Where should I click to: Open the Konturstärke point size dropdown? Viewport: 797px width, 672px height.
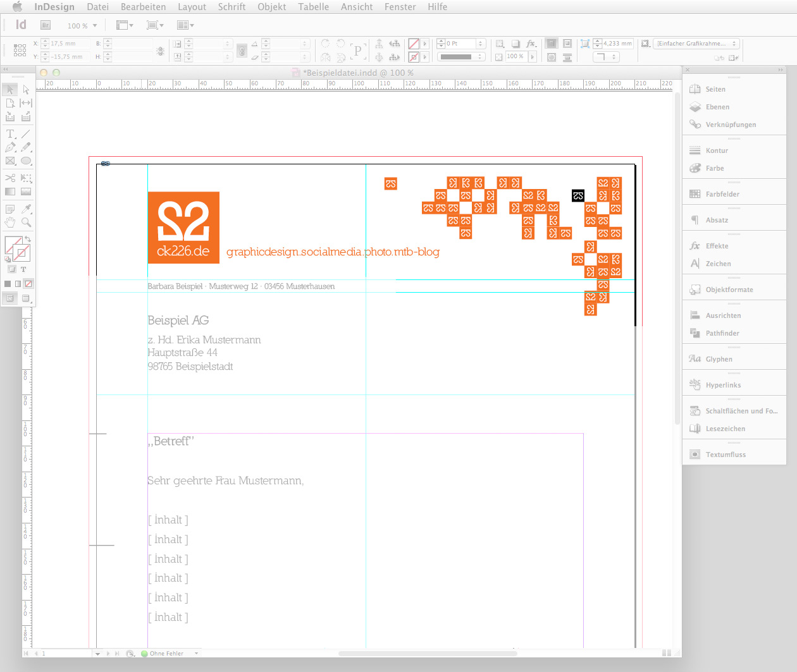481,44
